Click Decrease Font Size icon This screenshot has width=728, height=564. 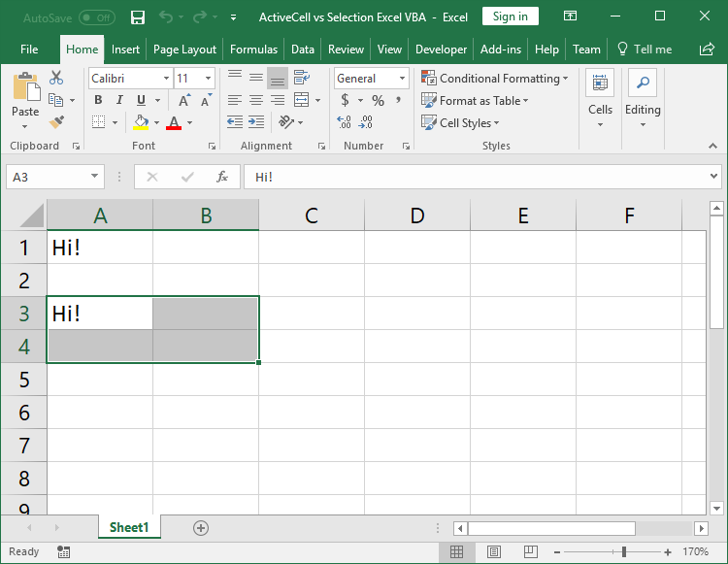click(x=206, y=100)
